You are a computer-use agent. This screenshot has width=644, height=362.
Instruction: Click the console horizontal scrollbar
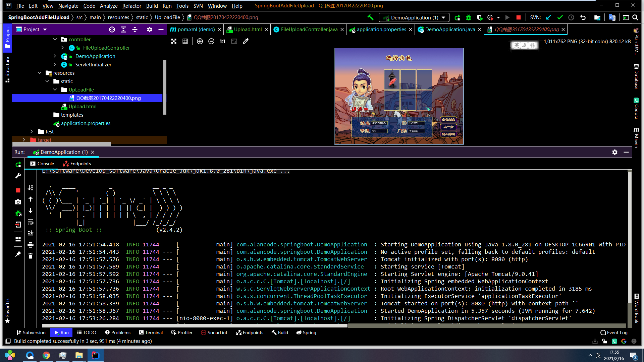point(195,325)
